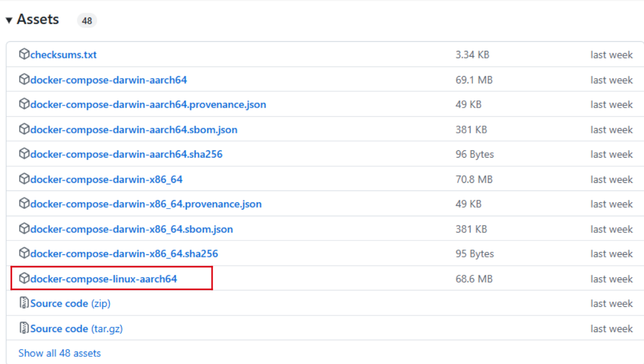The image size is (644, 364).
Task: Click last week date in docker-compose-darwin-aarch64 row
Action: 612,80
